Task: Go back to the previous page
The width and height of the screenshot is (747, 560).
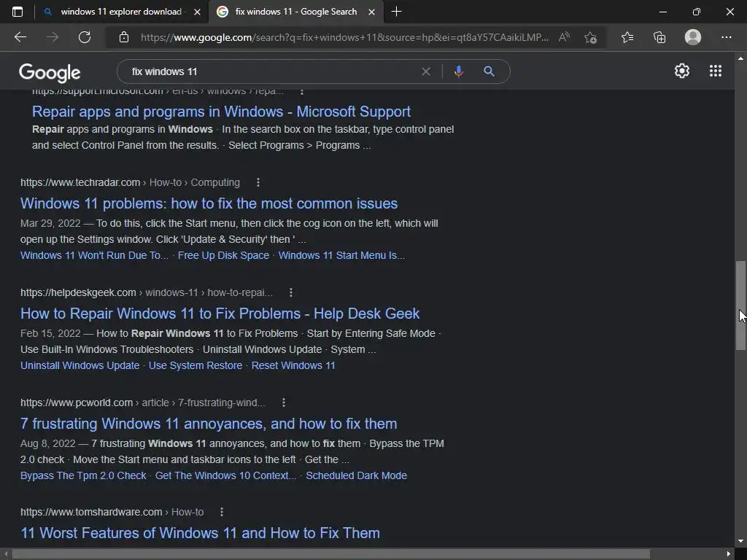Action: point(20,37)
